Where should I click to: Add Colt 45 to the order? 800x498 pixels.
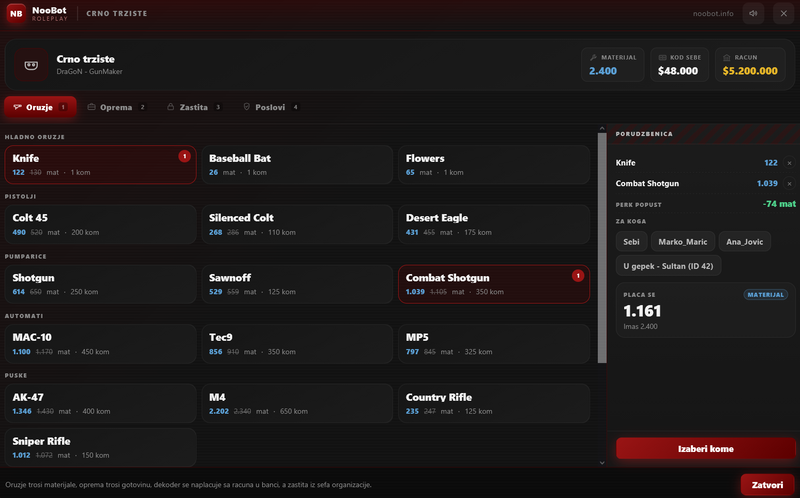(x=101, y=224)
